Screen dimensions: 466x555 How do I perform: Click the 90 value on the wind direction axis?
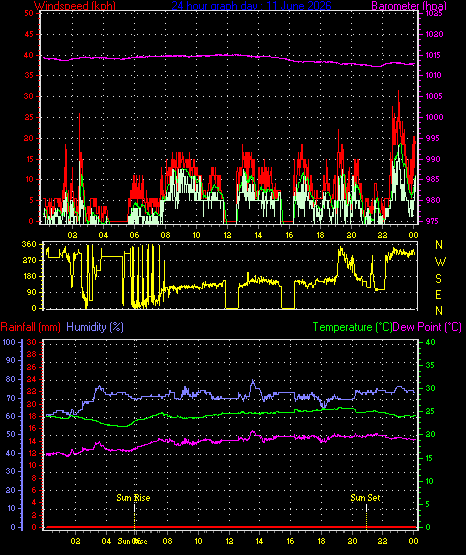pos(31,292)
